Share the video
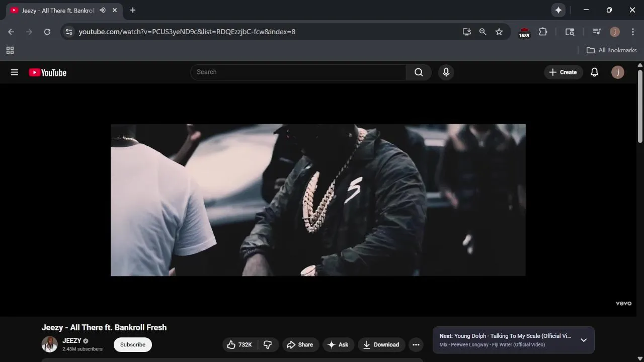Image resolution: width=644 pixels, height=362 pixels. 300,344
